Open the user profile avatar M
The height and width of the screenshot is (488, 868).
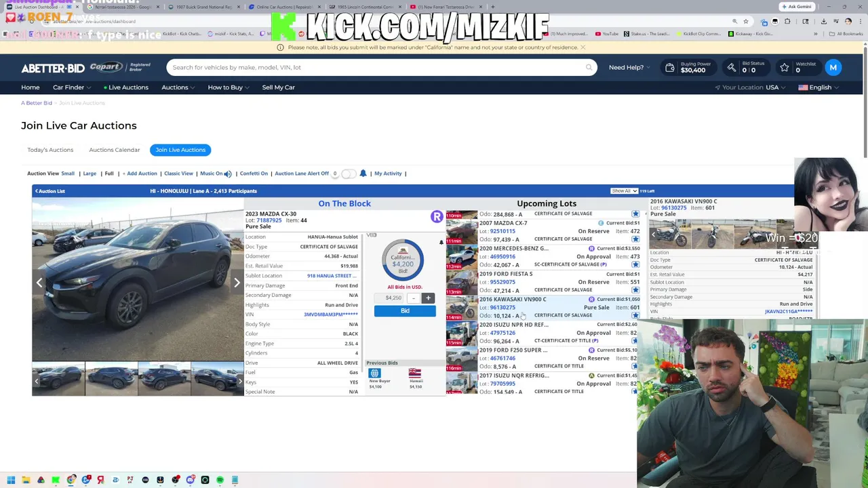(833, 67)
